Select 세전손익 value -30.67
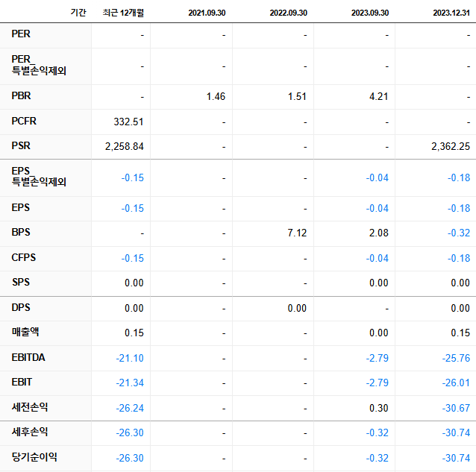 456,408
